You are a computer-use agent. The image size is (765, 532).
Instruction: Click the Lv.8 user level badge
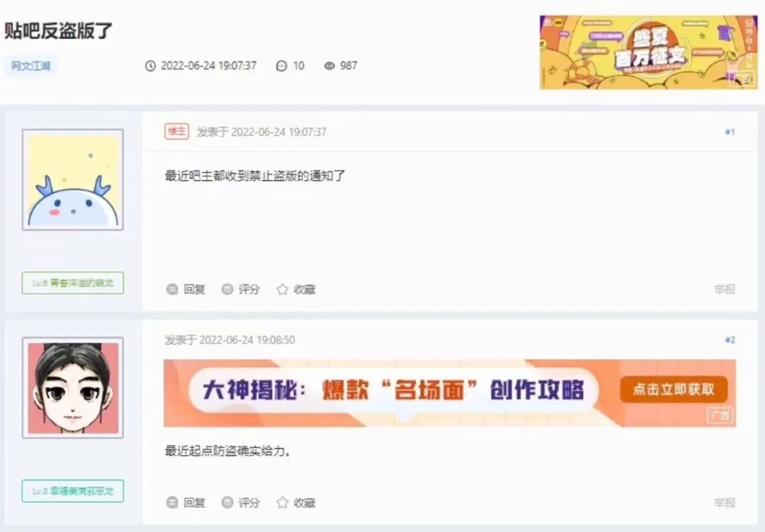pos(73,491)
